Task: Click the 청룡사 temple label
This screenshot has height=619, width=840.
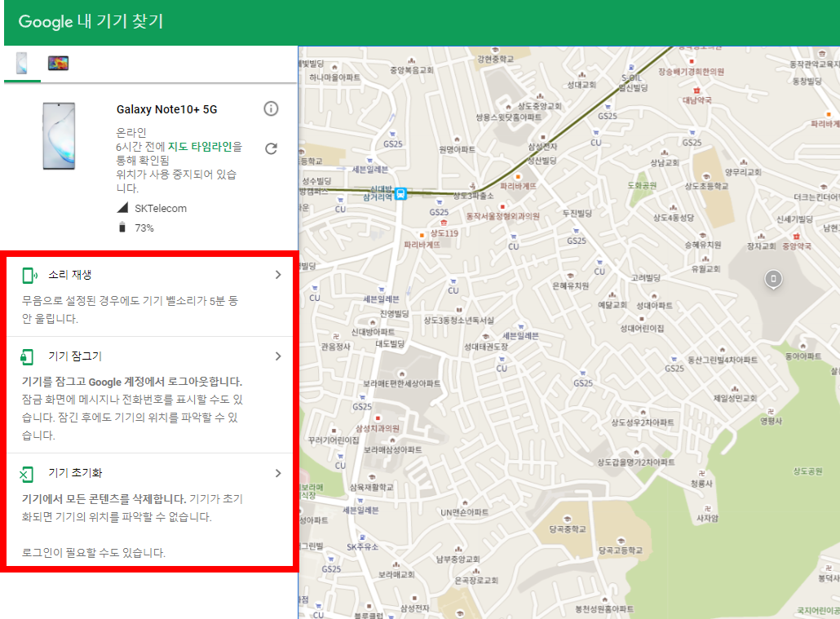Action: 701,484
